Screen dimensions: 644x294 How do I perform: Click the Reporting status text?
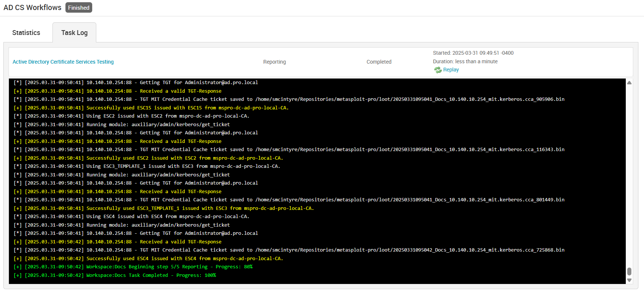[274, 62]
